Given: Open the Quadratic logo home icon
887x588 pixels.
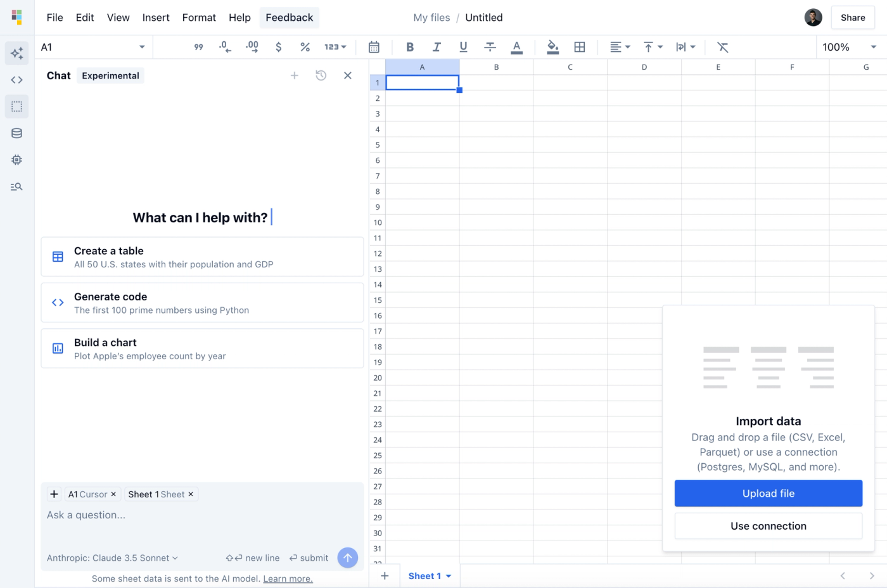Looking at the screenshot, I should click(x=17, y=17).
